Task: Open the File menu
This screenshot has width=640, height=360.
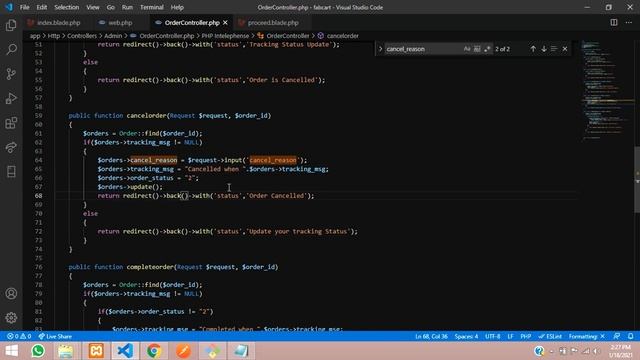Action: tap(24, 7)
